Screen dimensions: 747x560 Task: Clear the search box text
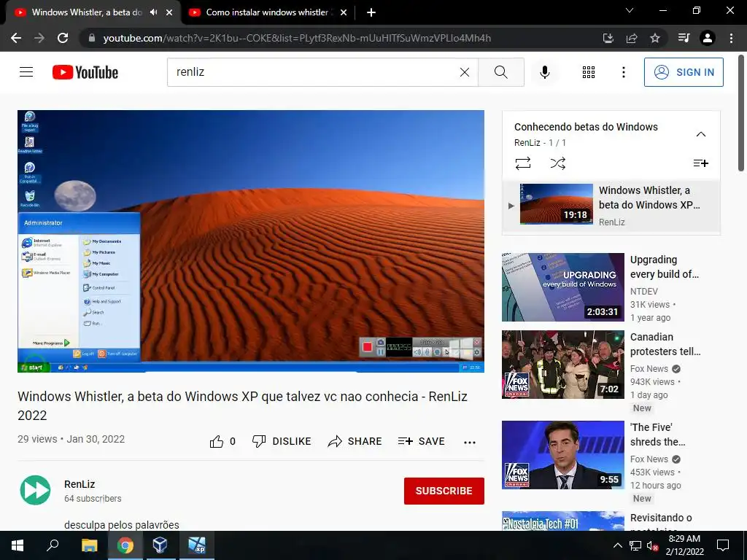pos(465,72)
